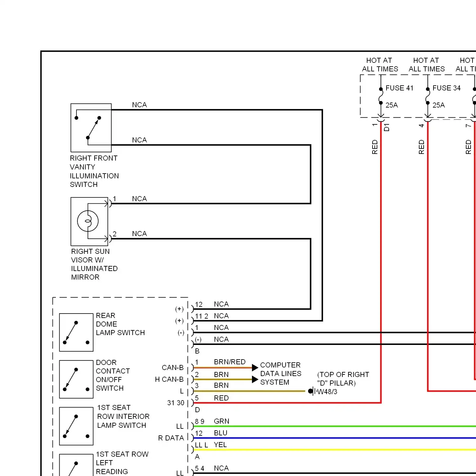This screenshot has width=476, height=476.
Task: Select the 'RIGHT SUN VISOR W/ ILLUMINATED MIRROR' label
Action: (x=94, y=264)
